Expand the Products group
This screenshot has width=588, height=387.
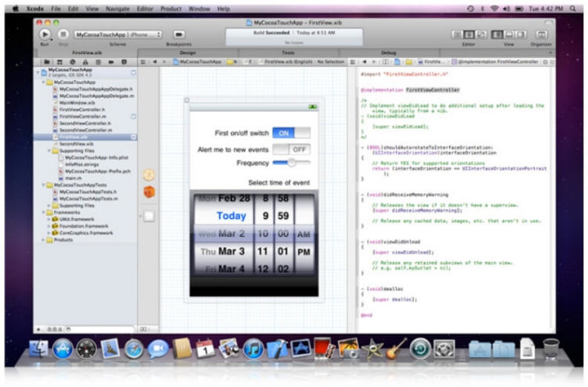[43, 240]
